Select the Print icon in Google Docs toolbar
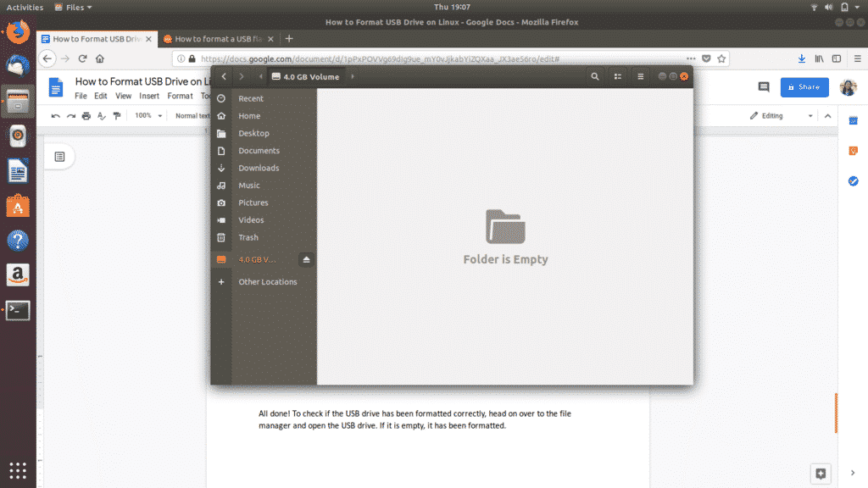 [x=86, y=115]
